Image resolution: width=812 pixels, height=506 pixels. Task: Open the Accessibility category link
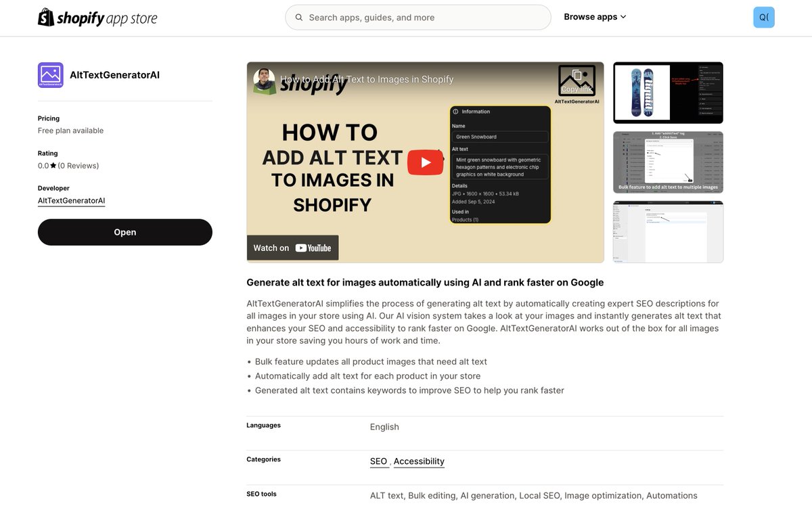[419, 461]
